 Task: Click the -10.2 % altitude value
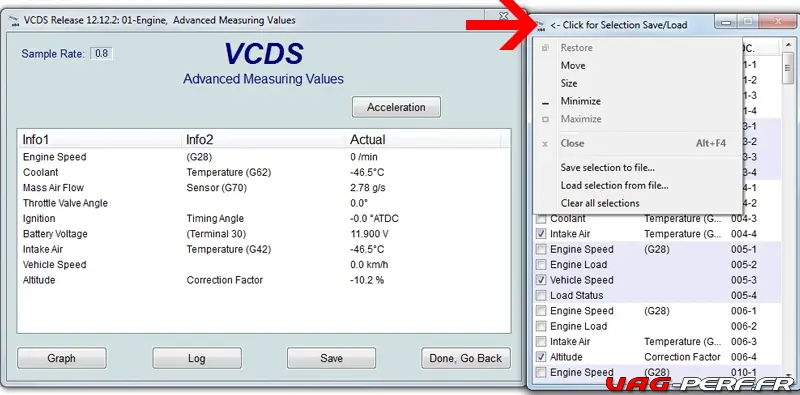coord(367,280)
